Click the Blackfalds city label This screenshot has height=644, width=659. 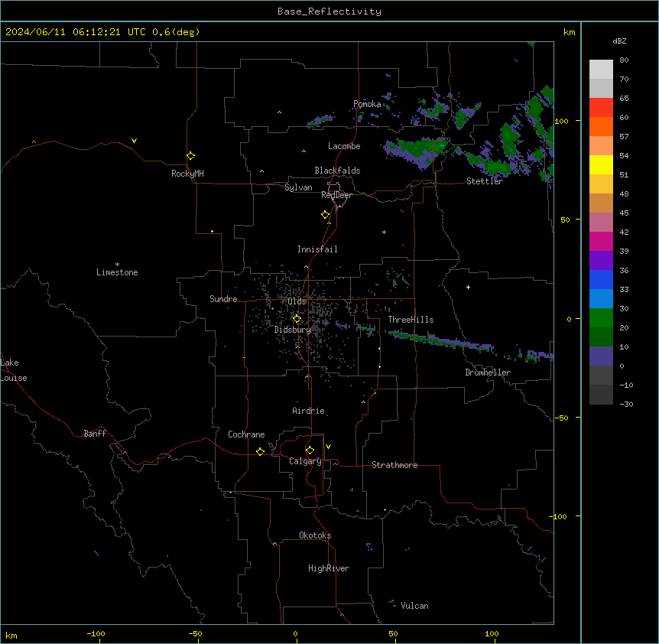click(337, 171)
